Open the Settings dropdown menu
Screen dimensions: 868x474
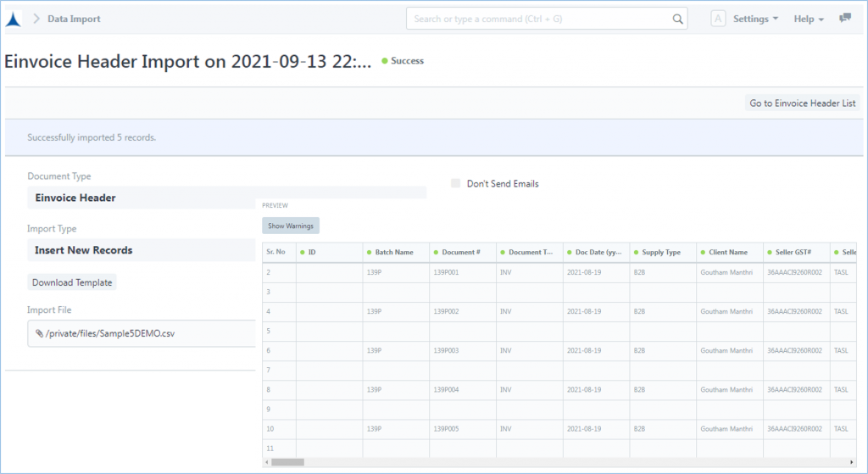(x=755, y=19)
